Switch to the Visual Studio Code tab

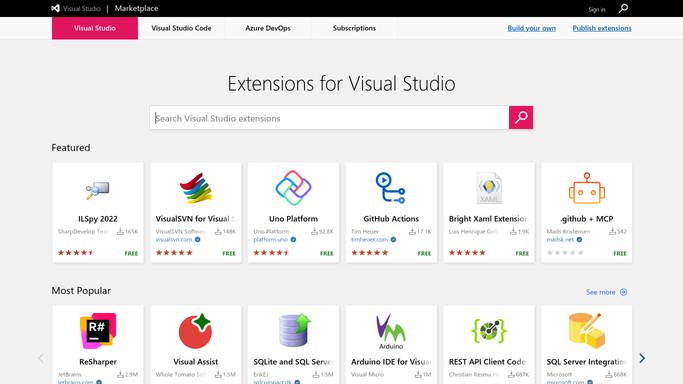coord(181,28)
